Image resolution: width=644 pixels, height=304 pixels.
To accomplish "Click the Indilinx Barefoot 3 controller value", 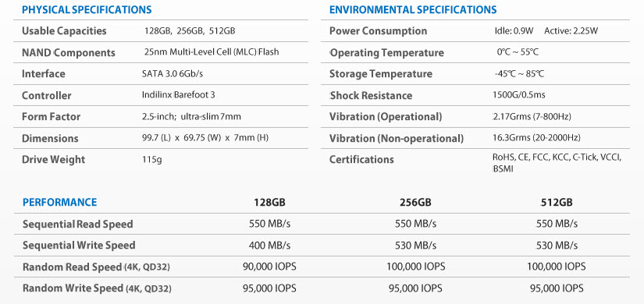I will pyautogui.click(x=178, y=95).
